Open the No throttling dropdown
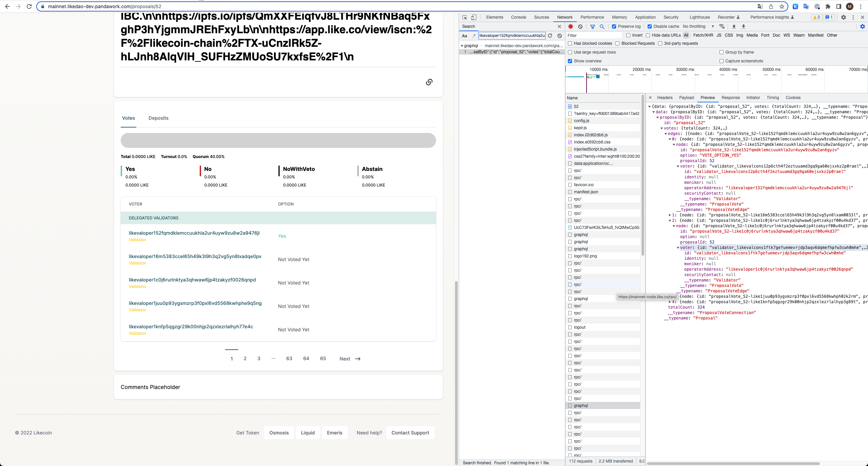 698,26
